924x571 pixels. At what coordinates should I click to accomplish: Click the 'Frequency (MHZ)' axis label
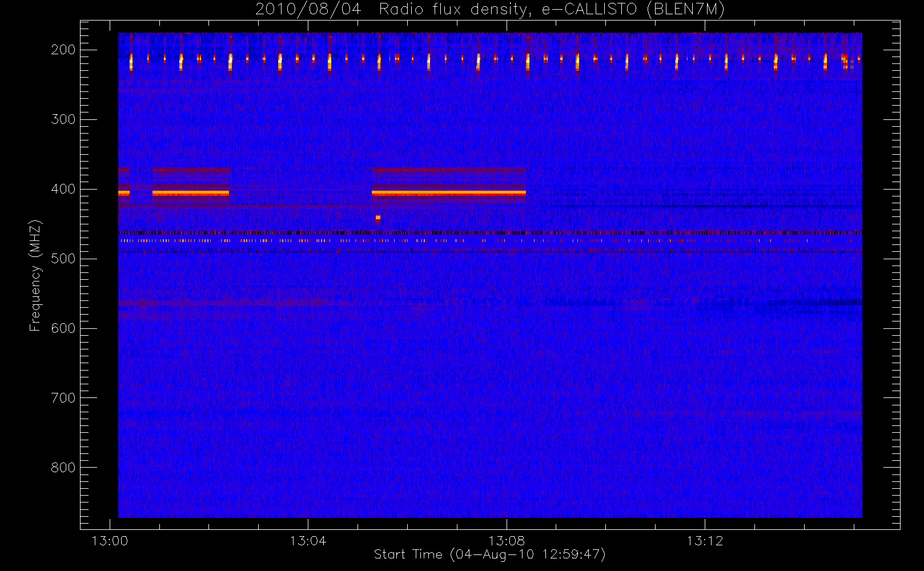click(x=35, y=275)
